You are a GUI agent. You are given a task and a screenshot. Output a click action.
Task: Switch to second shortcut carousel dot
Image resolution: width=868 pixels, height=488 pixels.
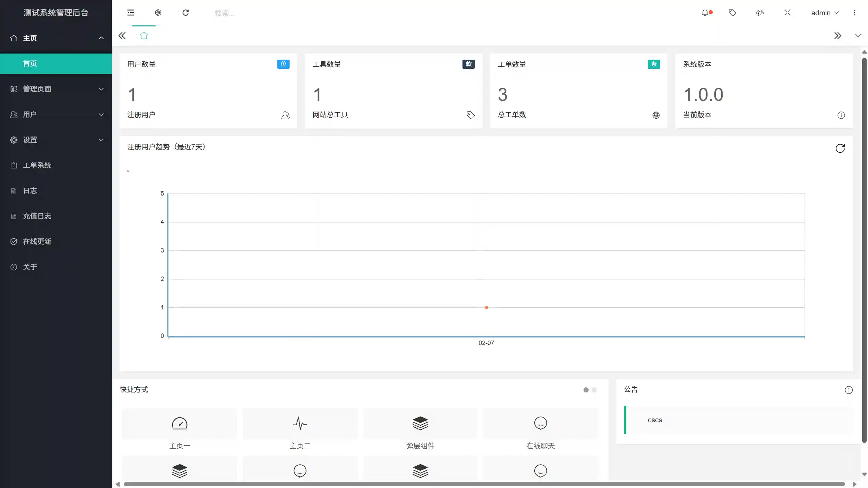click(x=594, y=390)
